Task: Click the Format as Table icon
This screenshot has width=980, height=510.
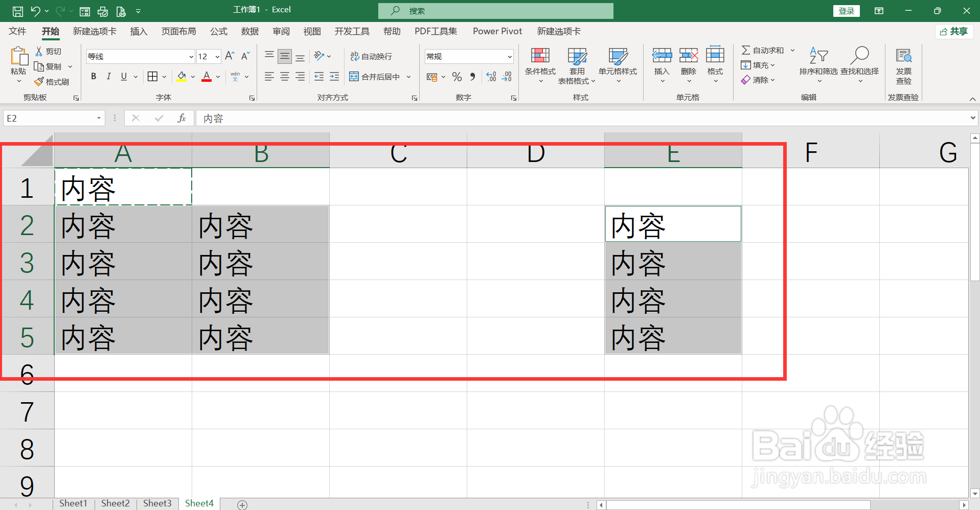Action: tap(577, 56)
